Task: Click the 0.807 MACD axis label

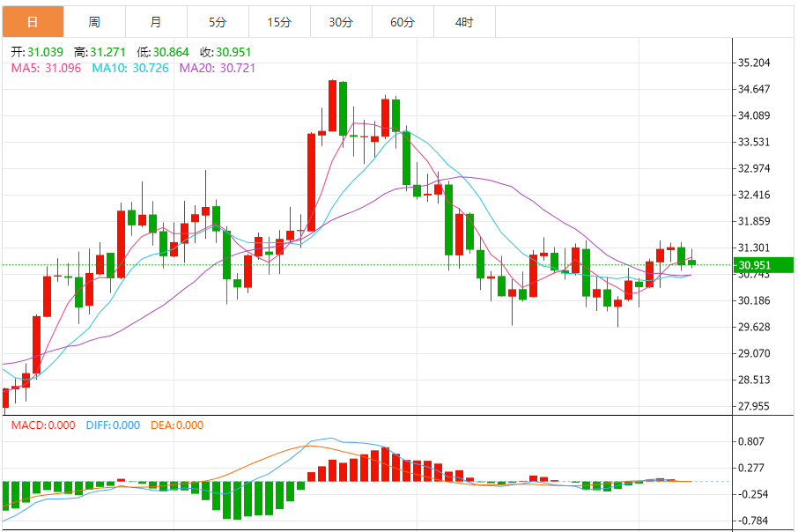Action: click(751, 441)
